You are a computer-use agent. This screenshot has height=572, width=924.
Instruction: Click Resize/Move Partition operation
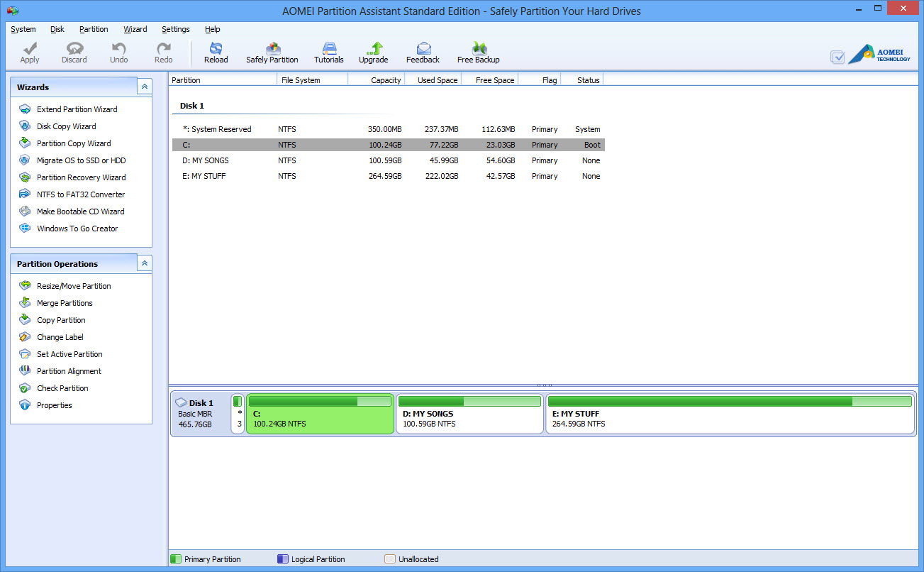74,286
